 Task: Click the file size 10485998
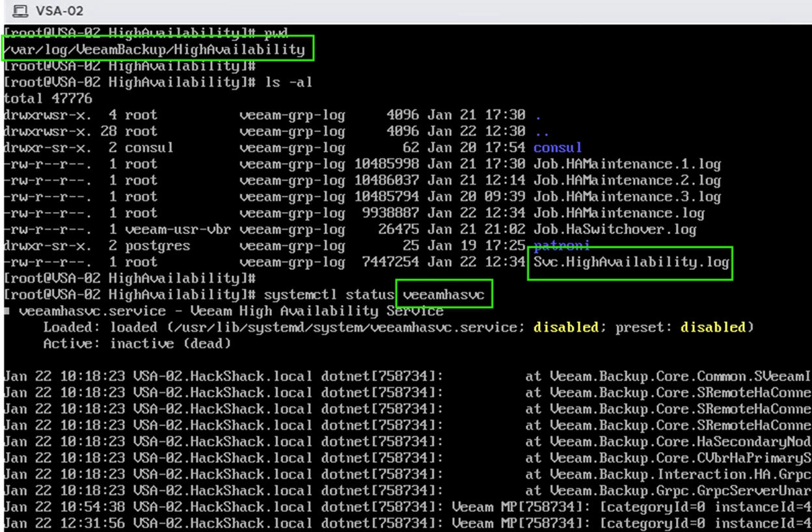[386, 164]
